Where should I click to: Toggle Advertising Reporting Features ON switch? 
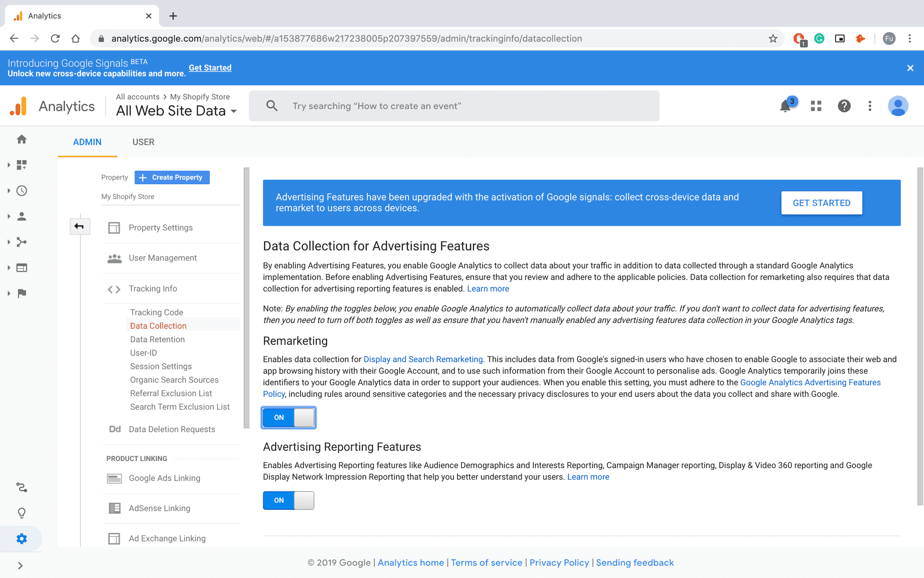[289, 500]
